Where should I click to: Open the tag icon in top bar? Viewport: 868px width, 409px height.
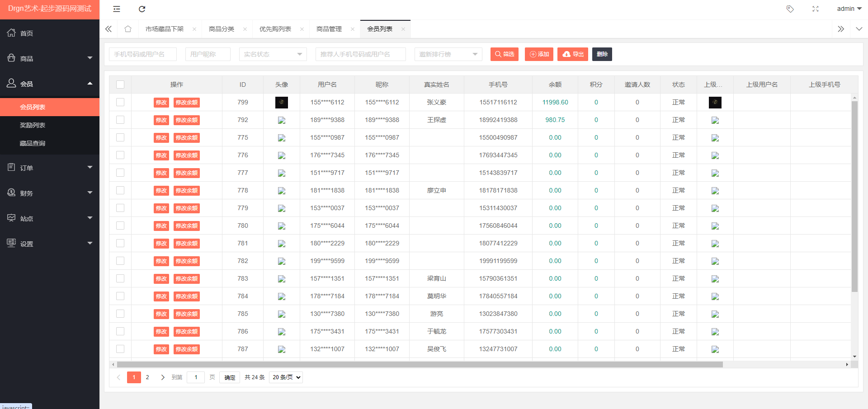tap(790, 9)
